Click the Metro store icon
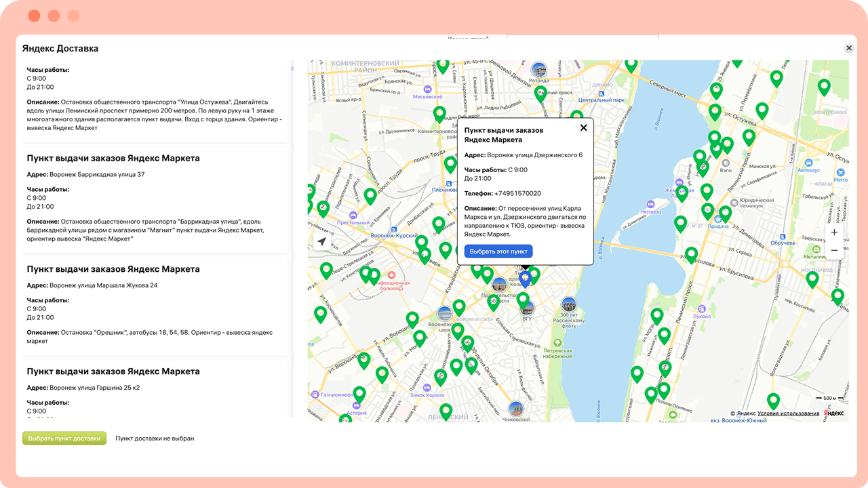This screenshot has width=868, height=488. click(x=842, y=172)
